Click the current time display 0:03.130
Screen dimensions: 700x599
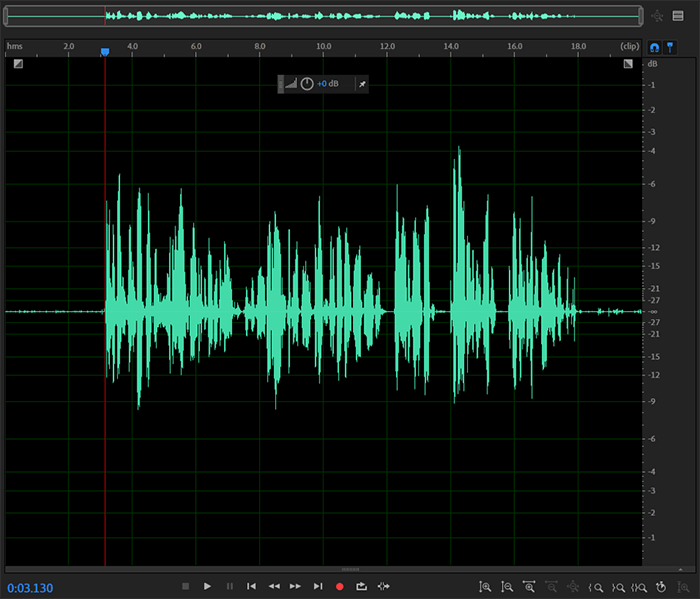point(30,587)
